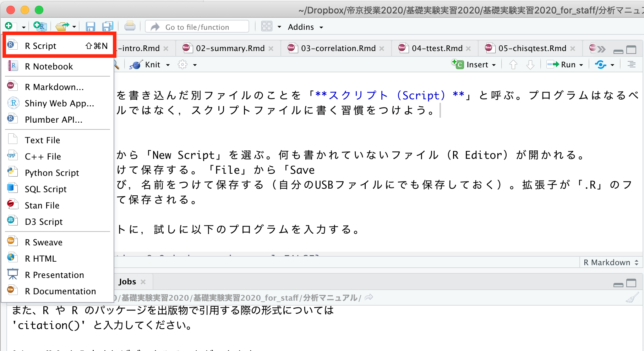Open the Insert chunk dropdown

[474, 65]
